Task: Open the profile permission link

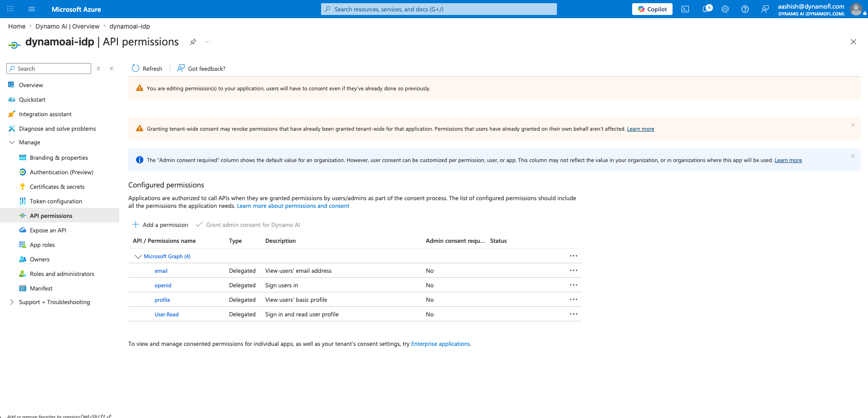Action: [162, 300]
